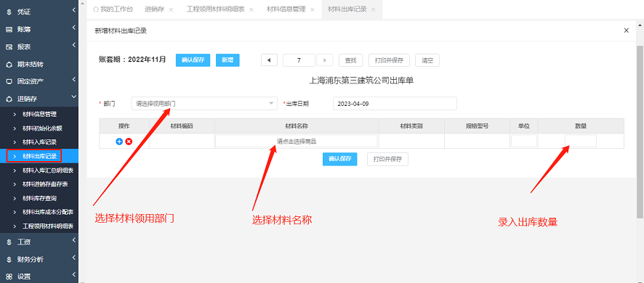644x283 pixels.
Task: Click the 出库日期 date field
Action: tap(395, 104)
